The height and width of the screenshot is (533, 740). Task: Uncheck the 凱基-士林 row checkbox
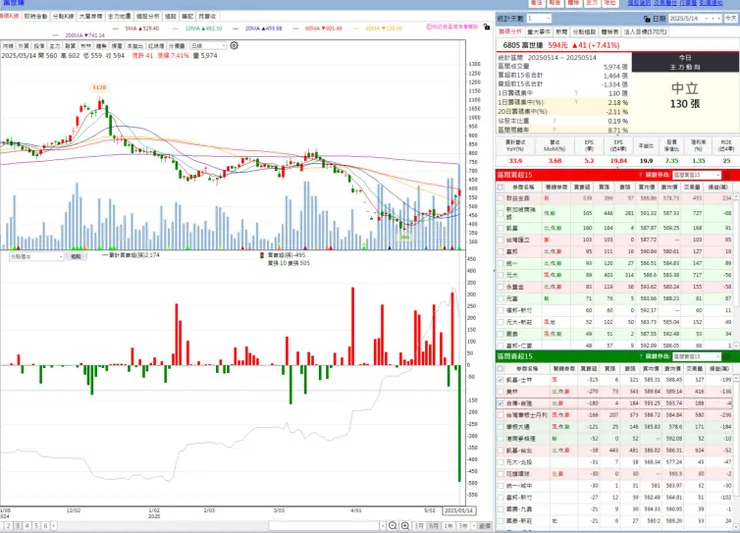(x=500, y=380)
